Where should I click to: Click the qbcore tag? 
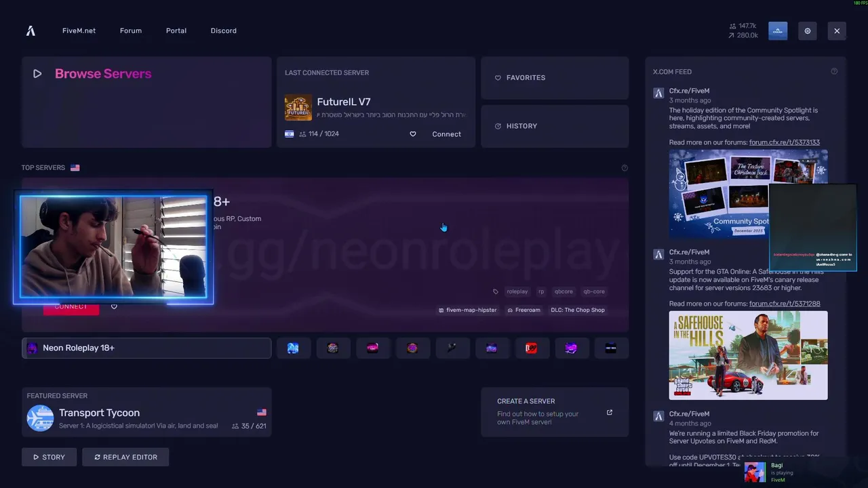[x=564, y=291]
